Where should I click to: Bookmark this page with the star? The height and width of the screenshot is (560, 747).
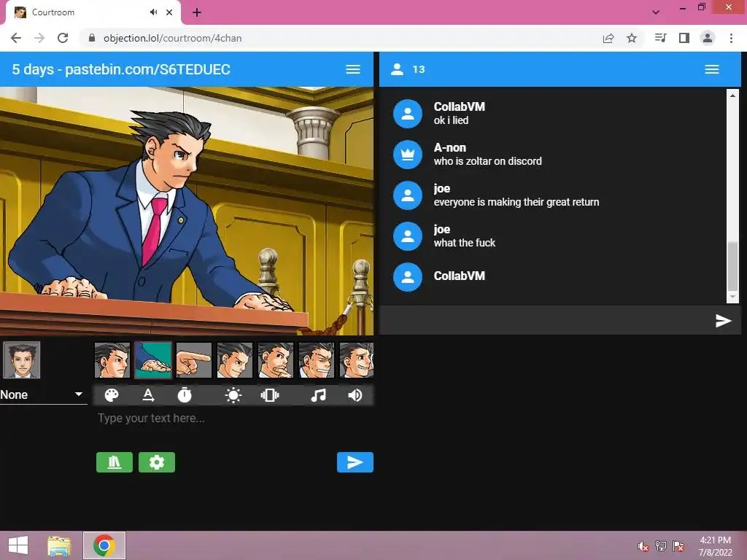pos(632,38)
